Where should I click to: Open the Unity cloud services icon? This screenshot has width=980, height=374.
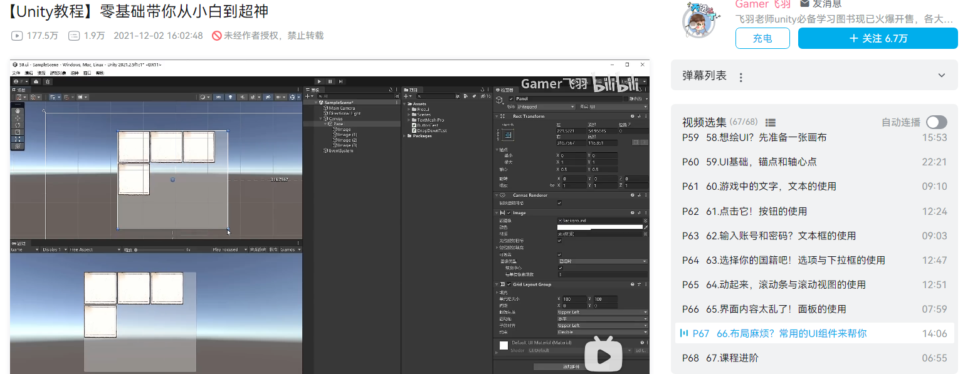pyautogui.click(x=36, y=81)
